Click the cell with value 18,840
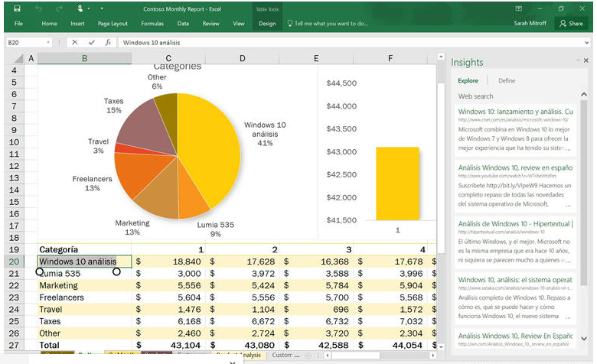This screenshot has width=597, height=364. click(x=168, y=262)
